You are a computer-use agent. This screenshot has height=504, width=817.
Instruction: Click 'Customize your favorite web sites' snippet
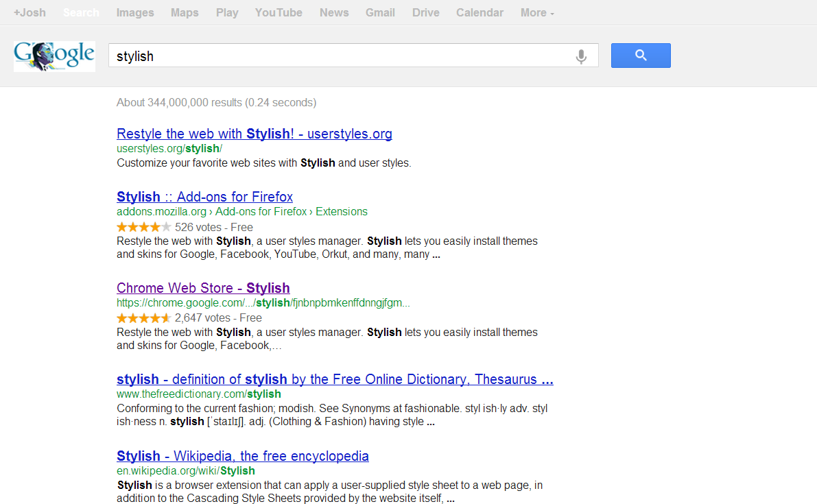point(263,163)
